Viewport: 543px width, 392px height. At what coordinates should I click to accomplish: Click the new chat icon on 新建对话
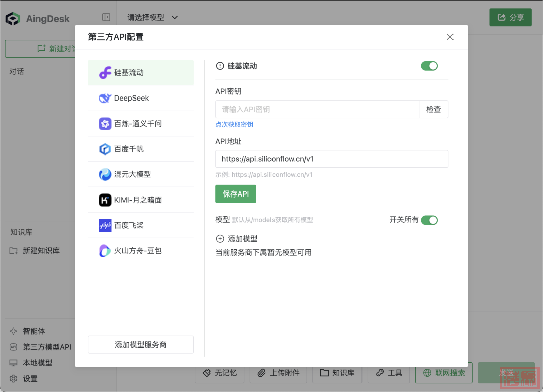click(x=41, y=48)
